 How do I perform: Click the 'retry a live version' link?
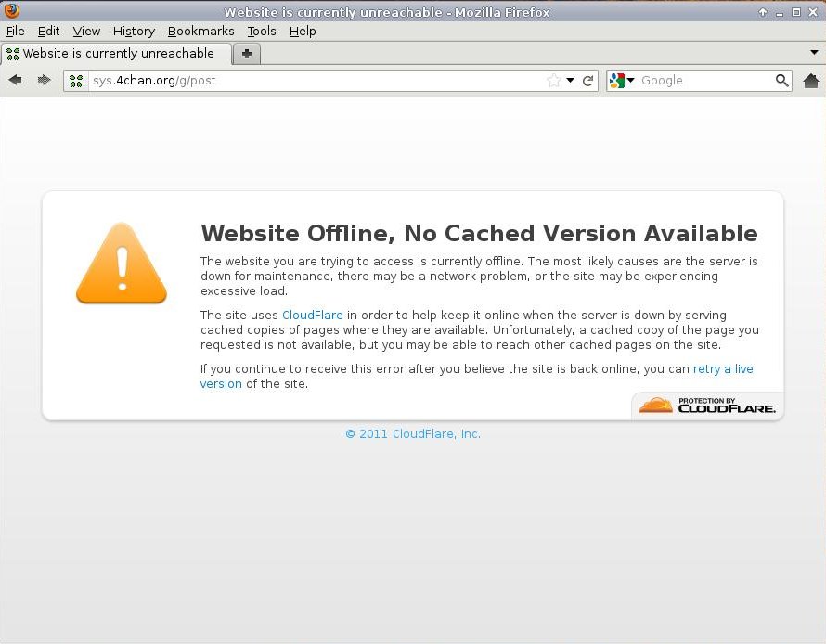click(x=723, y=368)
